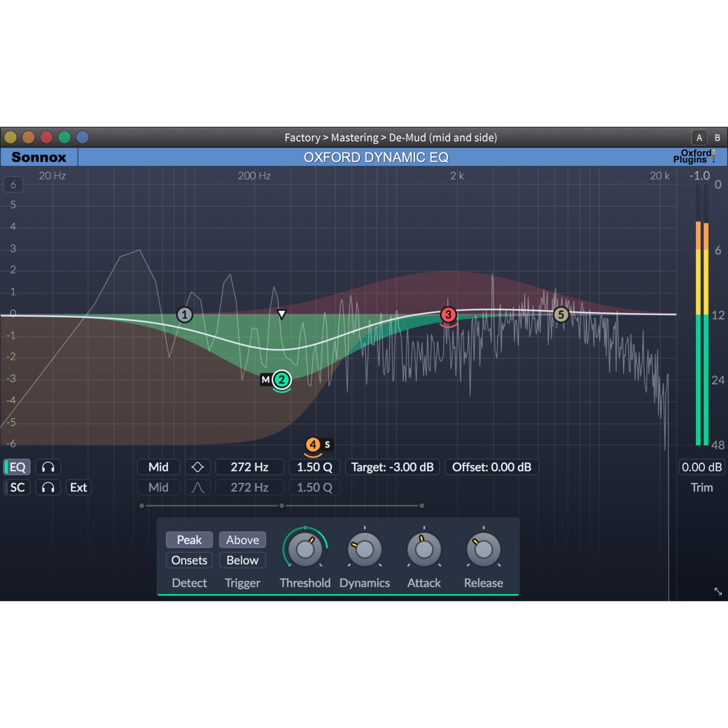Click the Target: -3.00 dB value
This screenshot has width=728, height=728.
(392, 467)
